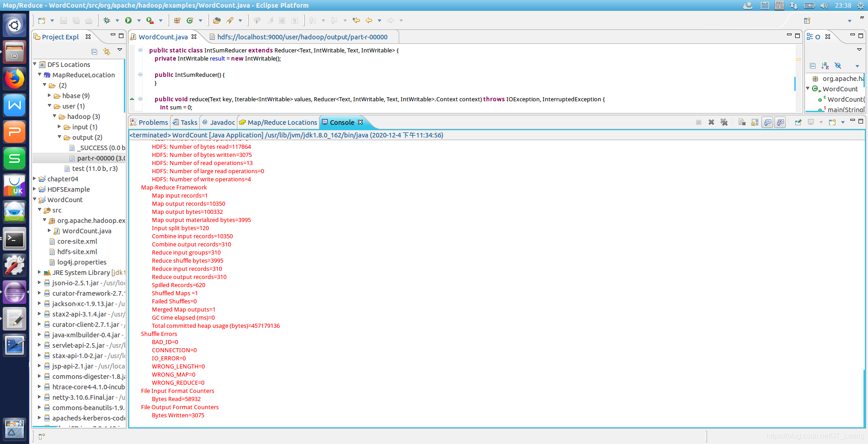Select core-site.xml in the project tree
The width and height of the screenshot is (868, 444).
[77, 241]
